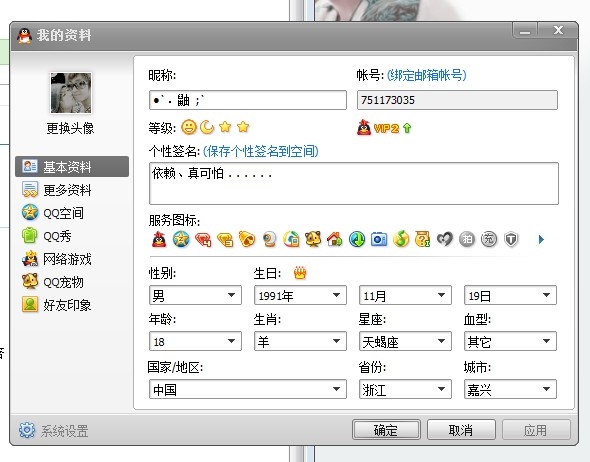The width and height of the screenshot is (590, 462).
Task: Minimize the 我的资料 window
Action: (x=525, y=30)
